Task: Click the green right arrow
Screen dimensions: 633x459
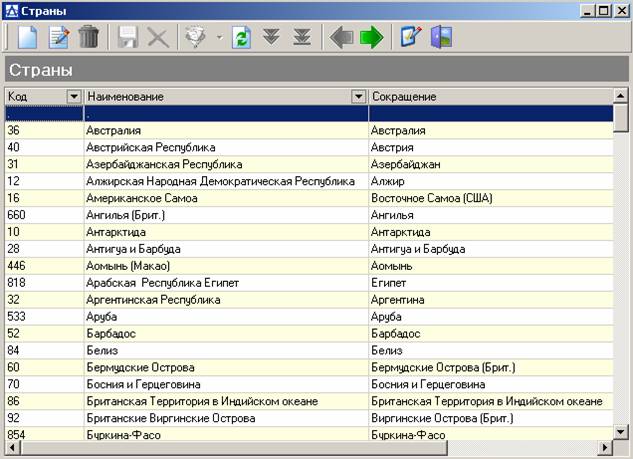Action: click(371, 37)
